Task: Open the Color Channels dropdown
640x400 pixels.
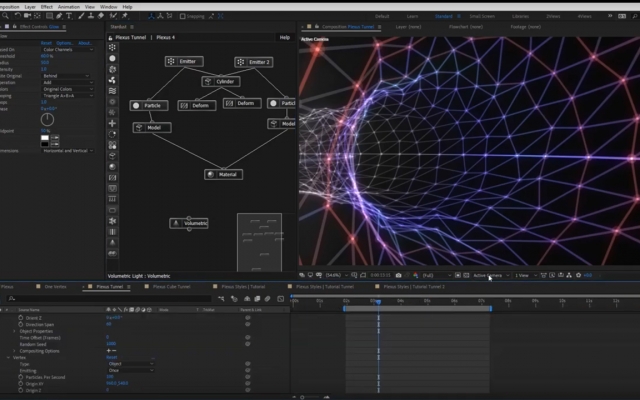Action: coord(68,49)
